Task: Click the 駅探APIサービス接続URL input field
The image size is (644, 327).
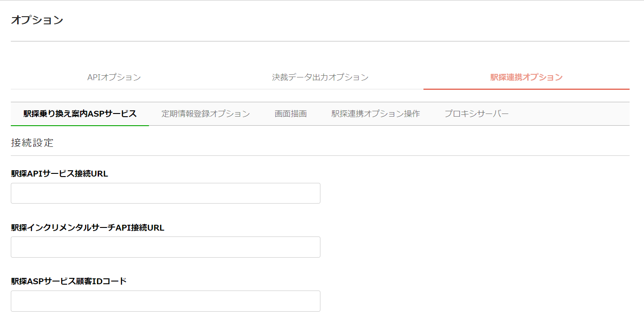Action: click(x=166, y=193)
